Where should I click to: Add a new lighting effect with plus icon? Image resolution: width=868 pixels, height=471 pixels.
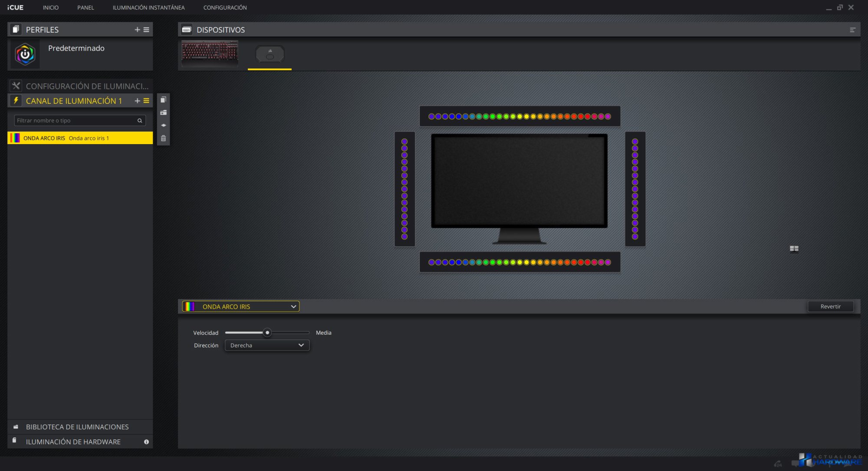pos(137,101)
